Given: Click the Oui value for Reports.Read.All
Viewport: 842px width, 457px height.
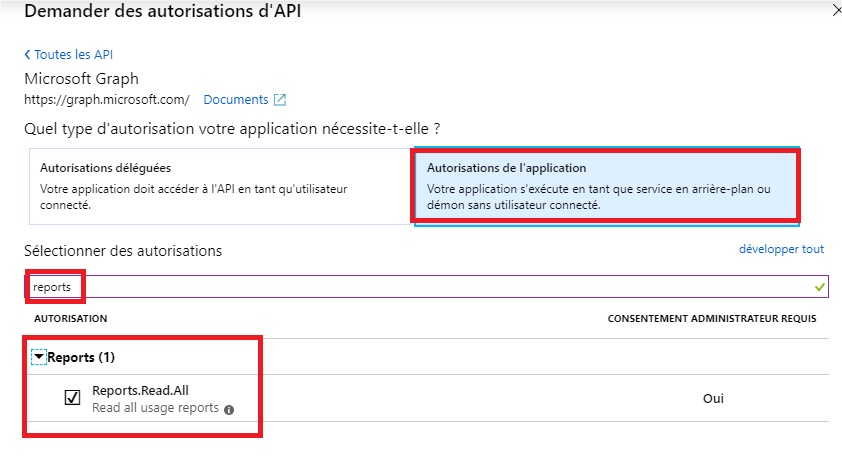Looking at the screenshot, I should (x=713, y=398).
